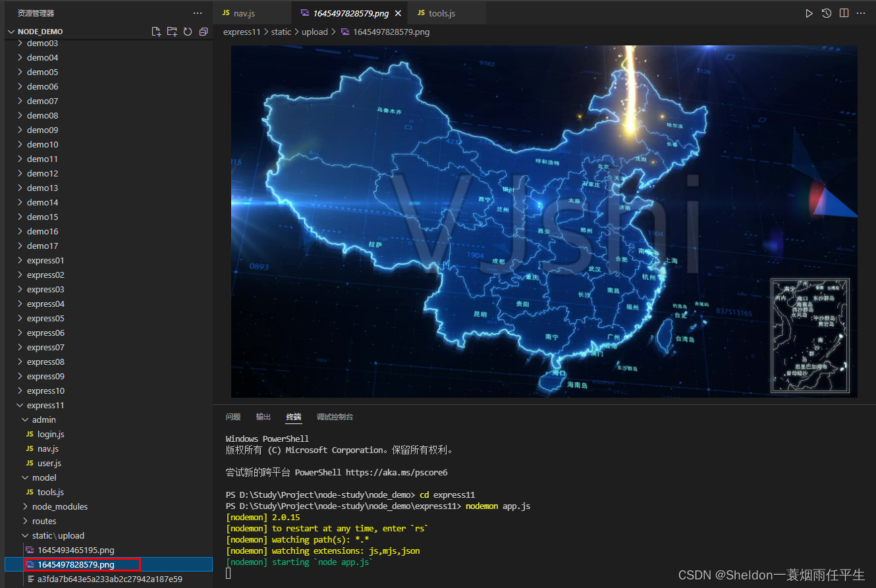Click the aka.ms/pscore6 link in terminal
Image resolution: width=876 pixels, height=588 pixels.
click(397, 472)
